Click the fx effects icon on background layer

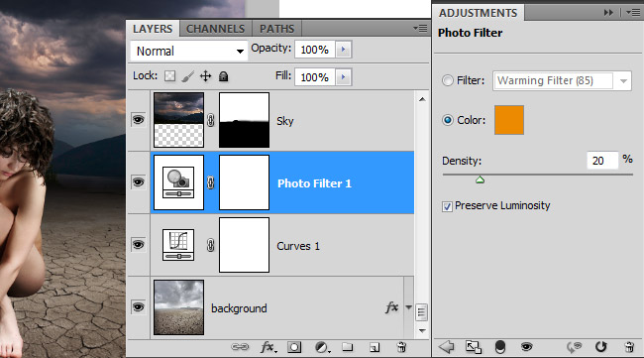391,307
